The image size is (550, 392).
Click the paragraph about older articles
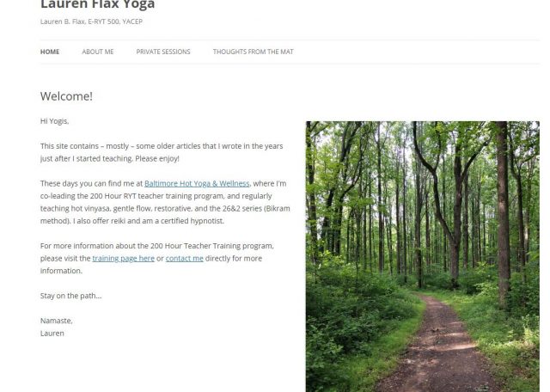tap(162, 152)
